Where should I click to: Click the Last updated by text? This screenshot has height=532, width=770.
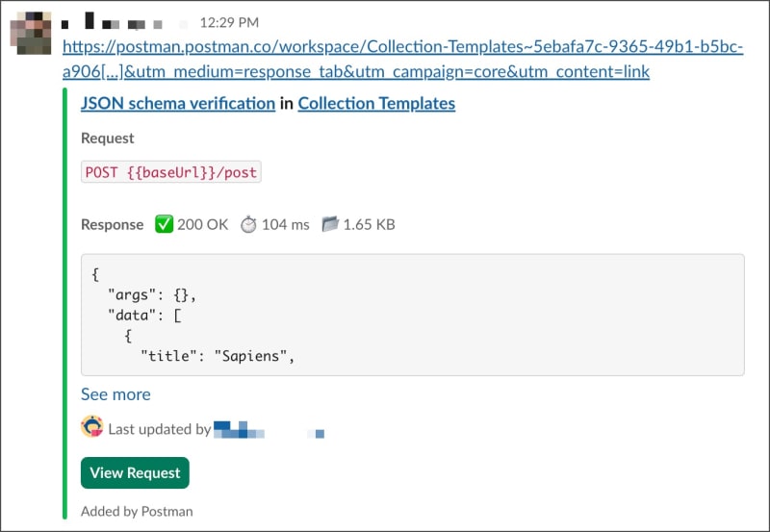pos(160,429)
